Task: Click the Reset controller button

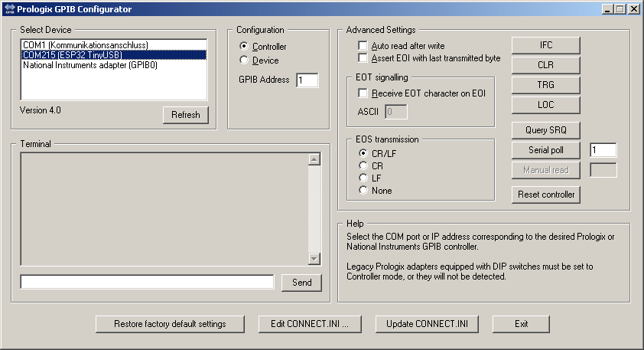Action: [x=546, y=195]
